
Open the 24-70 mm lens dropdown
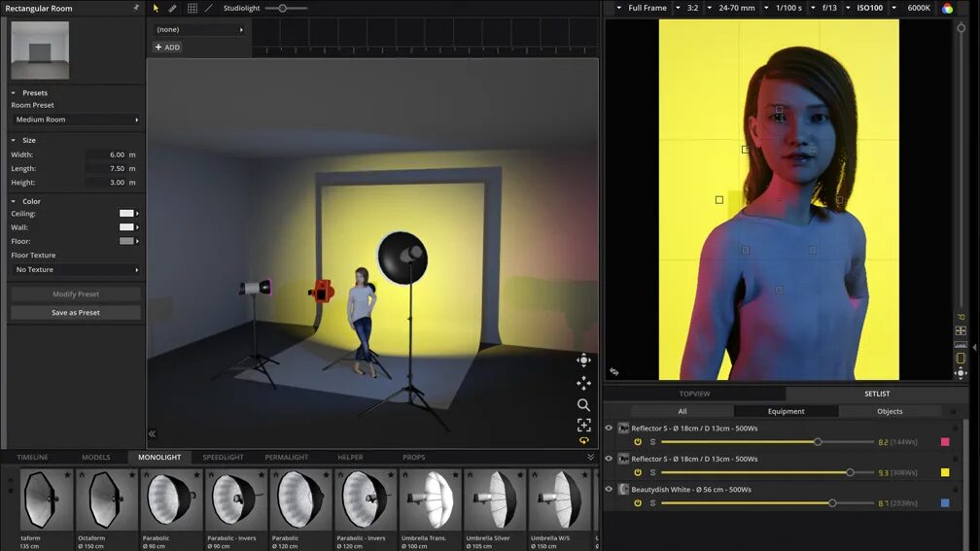[731, 8]
